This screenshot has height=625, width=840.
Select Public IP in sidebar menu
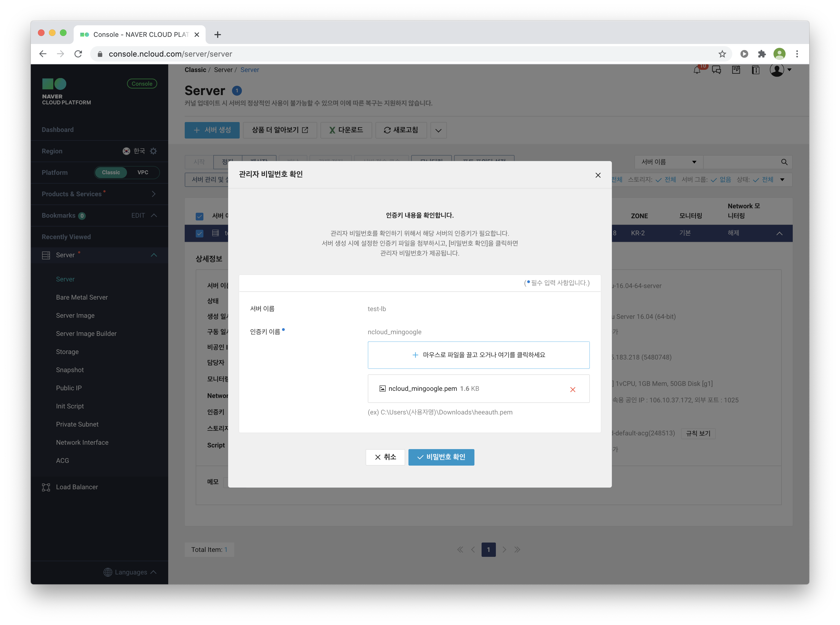pyautogui.click(x=69, y=388)
